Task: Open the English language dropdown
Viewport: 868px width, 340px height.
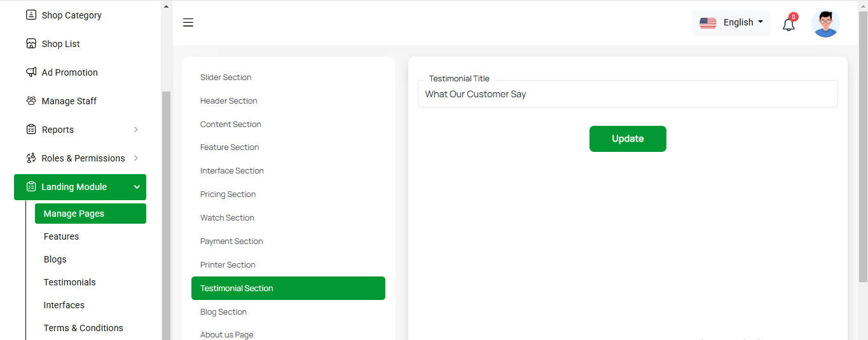Action: point(731,23)
